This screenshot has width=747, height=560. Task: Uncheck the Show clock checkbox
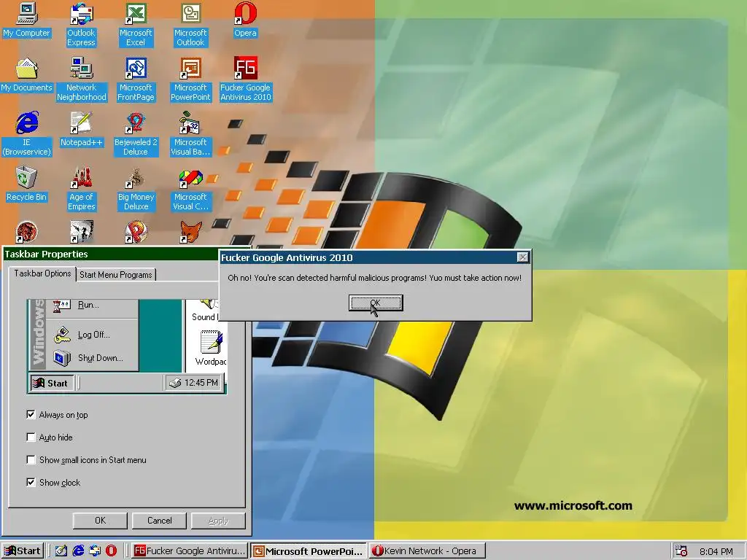click(x=31, y=483)
